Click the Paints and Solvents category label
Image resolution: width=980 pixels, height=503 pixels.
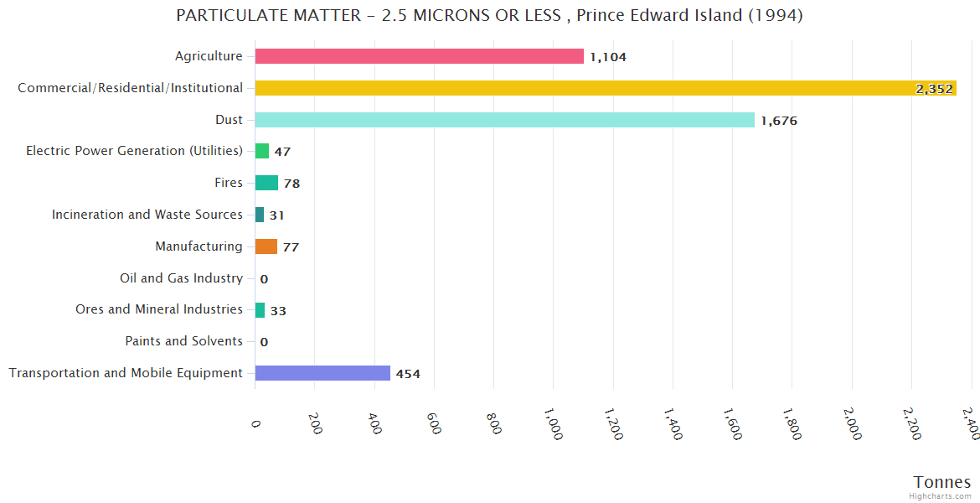(x=183, y=341)
